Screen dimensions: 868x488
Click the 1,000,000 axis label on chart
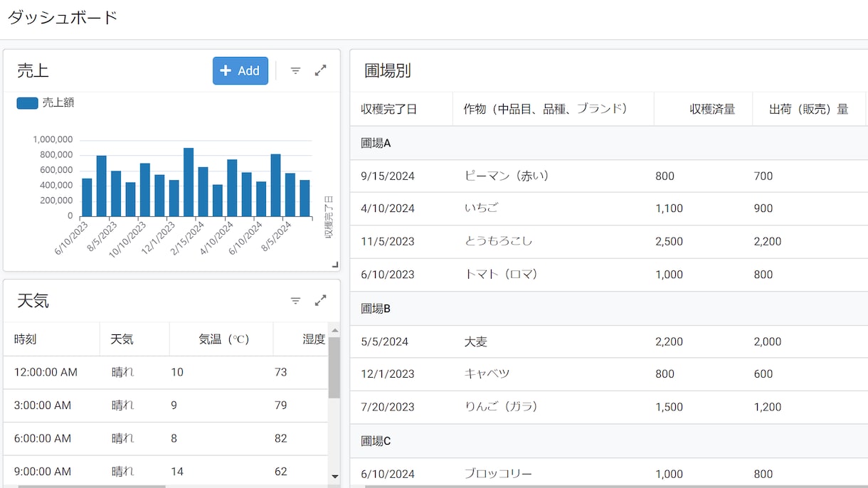coord(53,139)
